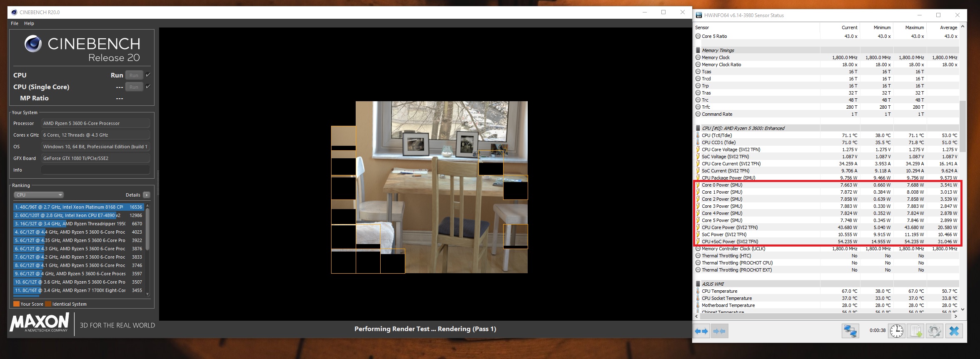Select ranking entry 6C/12T @ 3.6 GHz
Image resolution: width=980 pixels, height=359 pixels.
(x=78, y=282)
